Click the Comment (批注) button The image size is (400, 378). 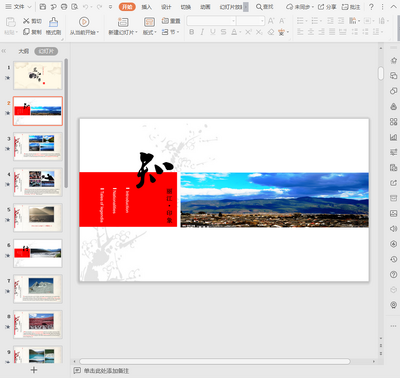coord(351,7)
